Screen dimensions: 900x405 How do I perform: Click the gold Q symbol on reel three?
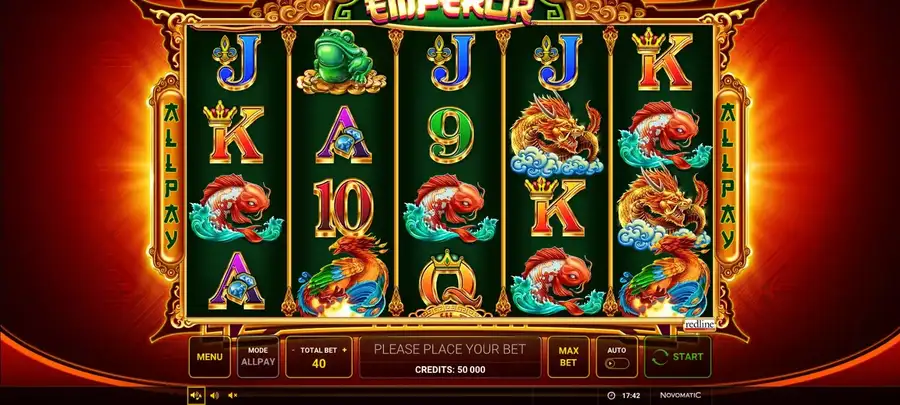pyautogui.click(x=448, y=283)
